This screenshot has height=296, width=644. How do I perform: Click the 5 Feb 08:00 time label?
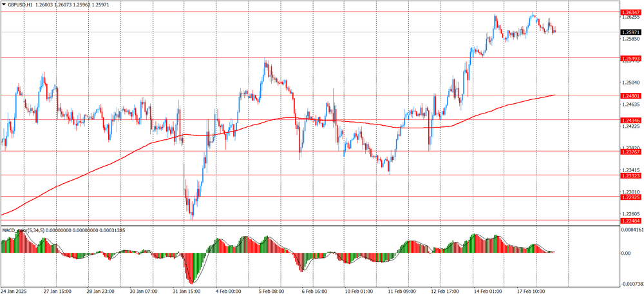tap(270, 291)
